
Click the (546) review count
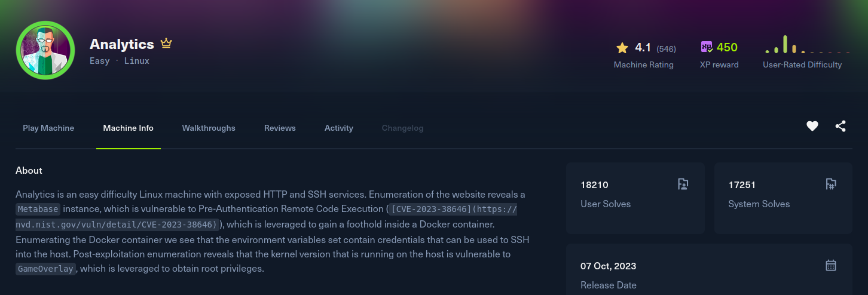click(666, 48)
